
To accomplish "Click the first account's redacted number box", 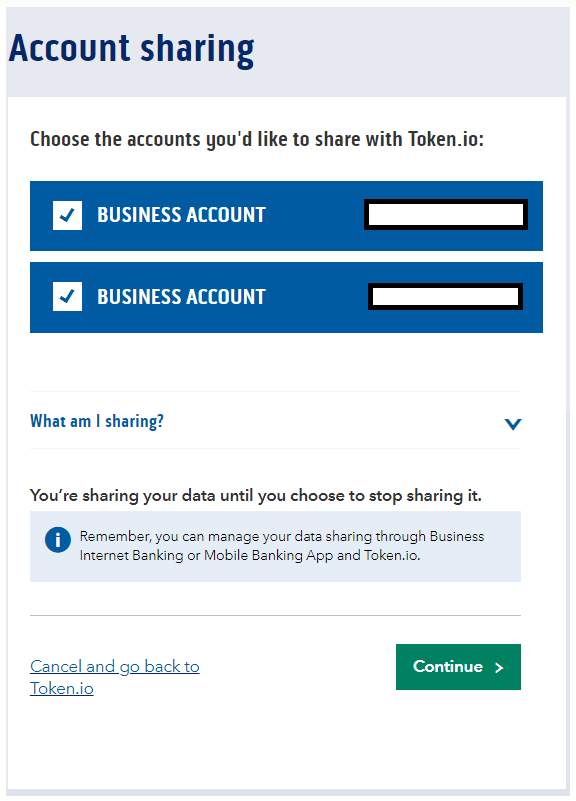I will pos(446,215).
